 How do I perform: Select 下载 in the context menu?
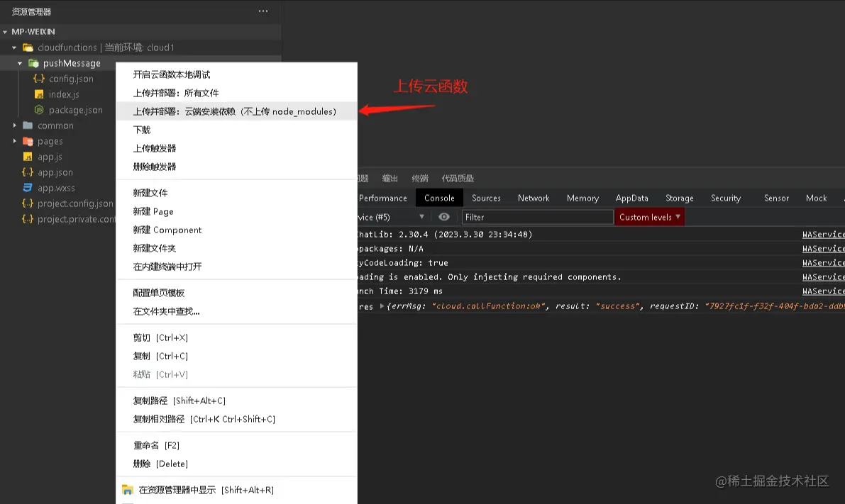(x=236, y=130)
